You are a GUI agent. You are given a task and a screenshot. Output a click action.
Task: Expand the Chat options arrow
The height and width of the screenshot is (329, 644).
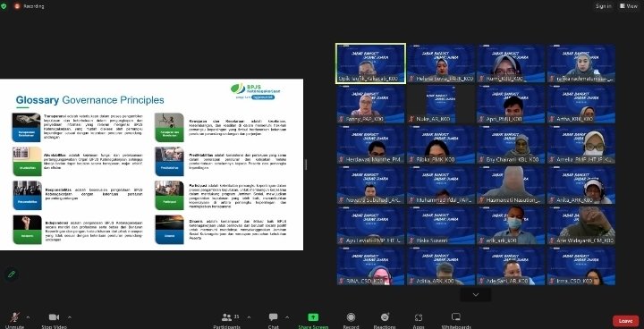pyautogui.click(x=287, y=317)
